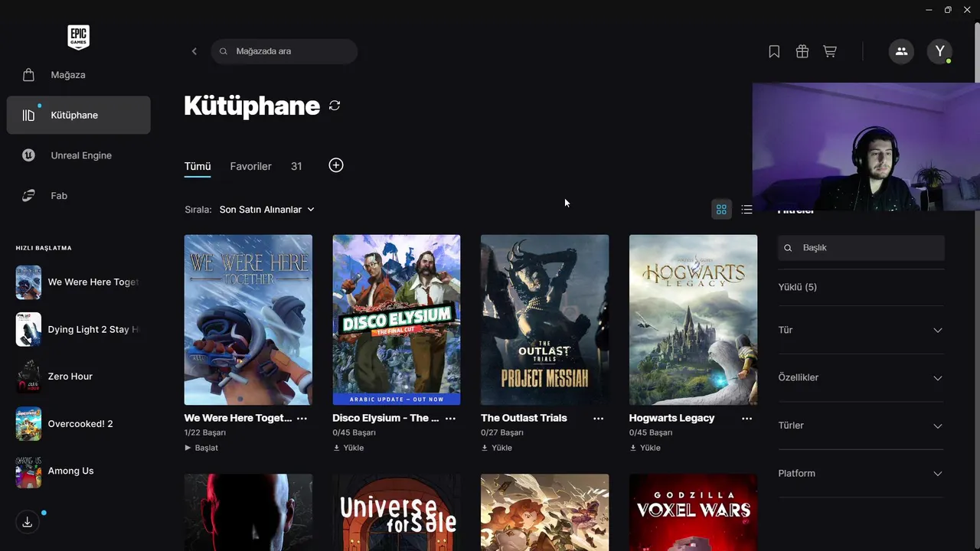This screenshot has height=551, width=980.
Task: Click Yükle under The Outlast Trials
Action: 497,448
